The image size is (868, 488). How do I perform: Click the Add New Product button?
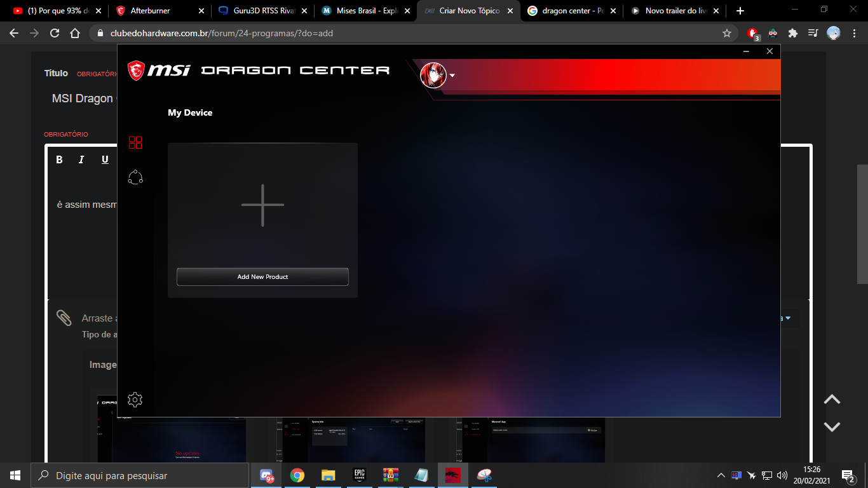[262, 277]
